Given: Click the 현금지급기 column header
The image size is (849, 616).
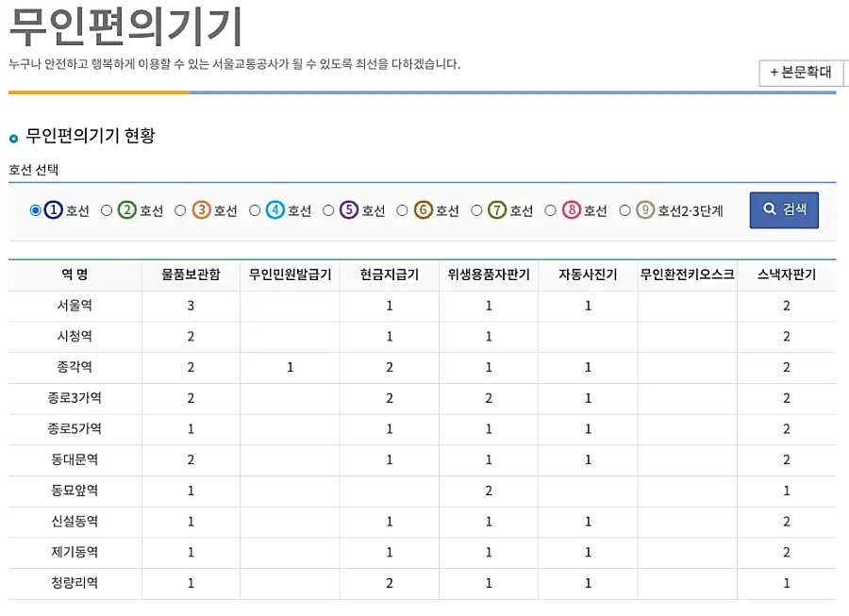Looking at the screenshot, I should pos(388,273).
